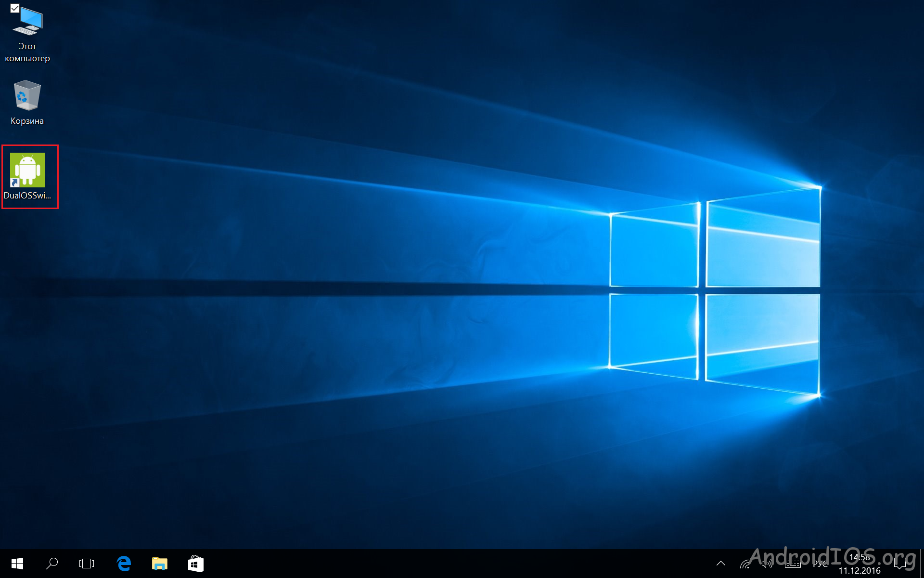Open the touch keyboard
The image size is (924, 578).
click(x=793, y=564)
